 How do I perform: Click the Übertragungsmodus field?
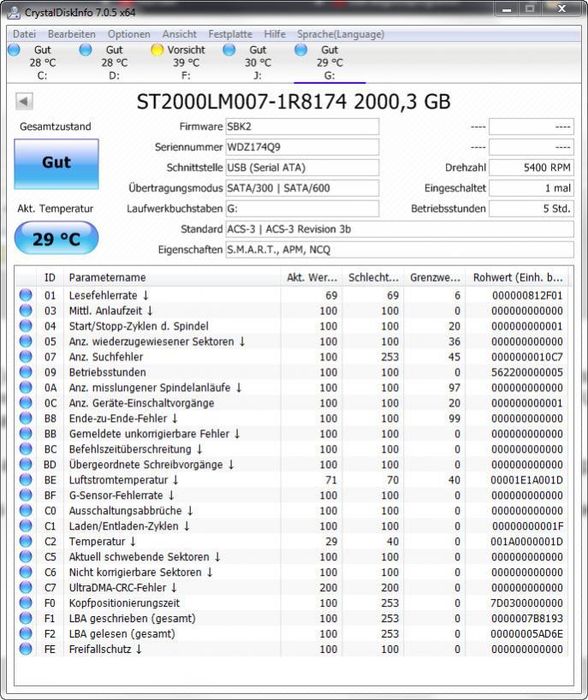point(302,188)
